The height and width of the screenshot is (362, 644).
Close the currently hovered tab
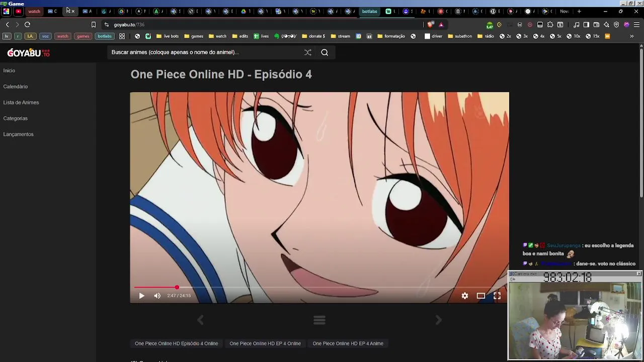73,11
